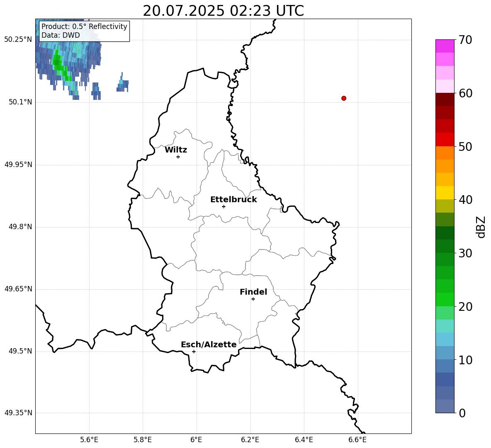Click the 49.5°N latitude label
491x448 pixels.
(x=20, y=351)
